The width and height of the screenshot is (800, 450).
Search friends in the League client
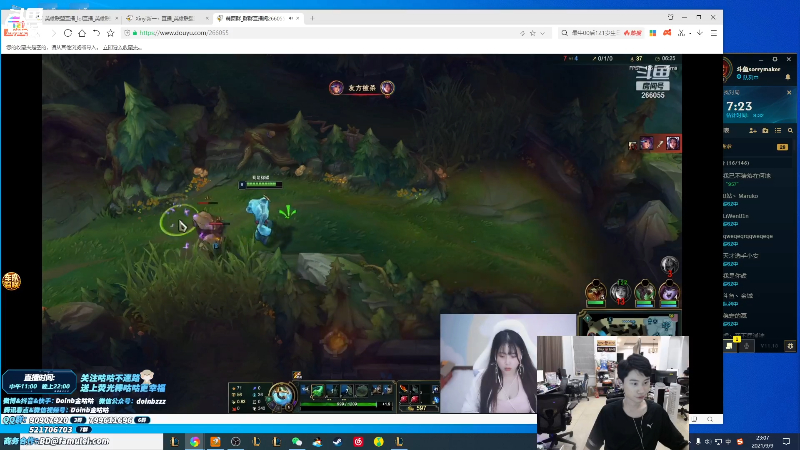790,131
